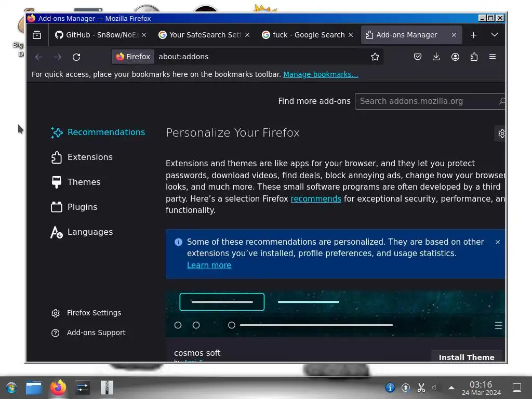This screenshot has height=399, width=532.
Task: Open the add-ons tools gear menu
Action: tap(501, 134)
